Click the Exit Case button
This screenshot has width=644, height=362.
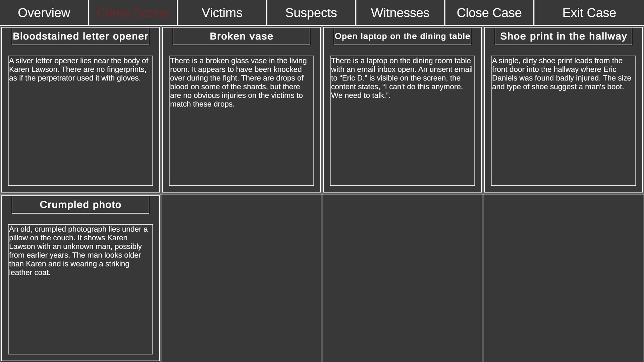click(x=589, y=13)
